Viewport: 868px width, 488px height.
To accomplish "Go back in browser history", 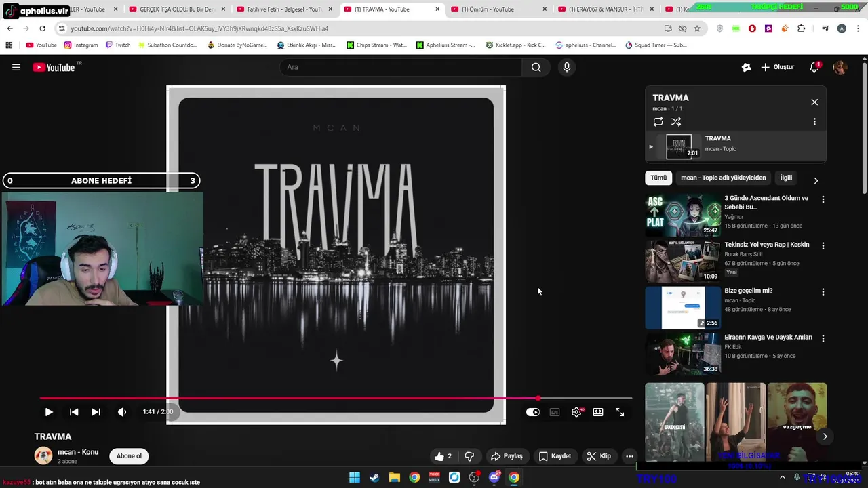I will click(x=9, y=28).
